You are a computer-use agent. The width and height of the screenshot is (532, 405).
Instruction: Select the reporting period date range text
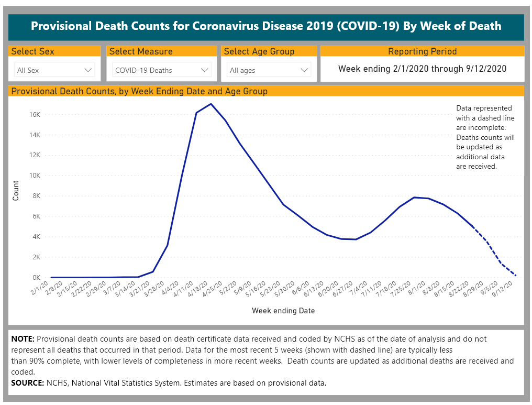422,69
